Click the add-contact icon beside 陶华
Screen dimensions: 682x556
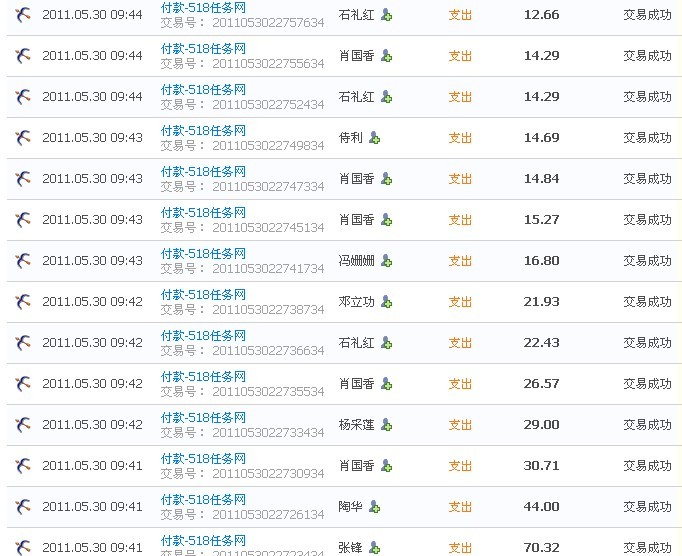374,507
